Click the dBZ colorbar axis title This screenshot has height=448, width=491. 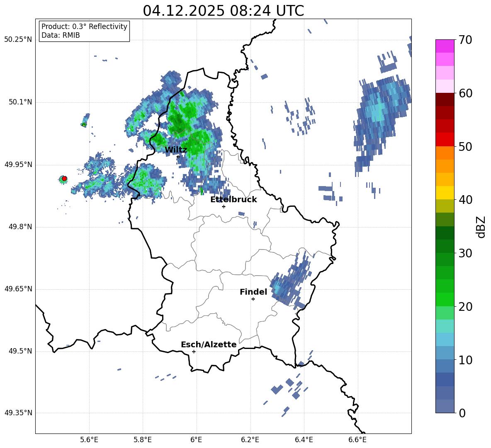[x=481, y=227]
